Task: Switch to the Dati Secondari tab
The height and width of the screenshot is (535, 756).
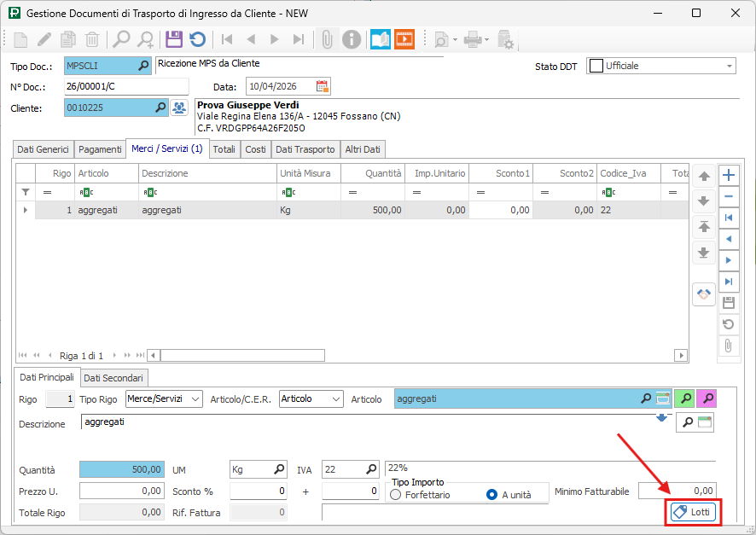Action: pos(114,377)
